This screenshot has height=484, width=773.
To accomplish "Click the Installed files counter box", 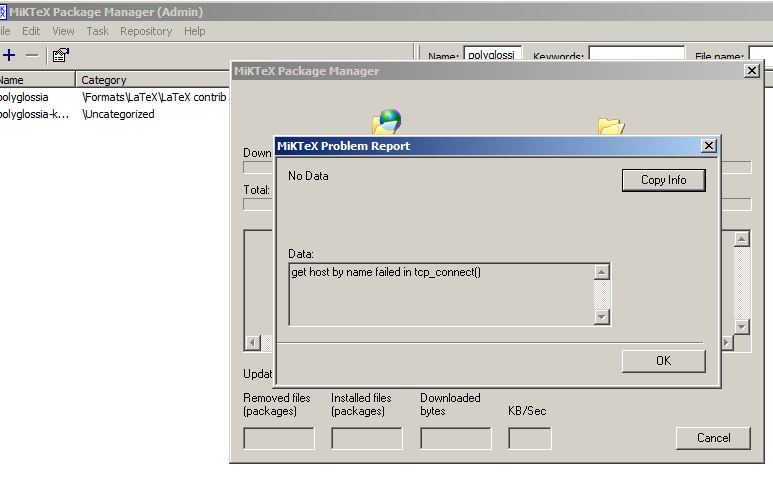I will click(367, 438).
